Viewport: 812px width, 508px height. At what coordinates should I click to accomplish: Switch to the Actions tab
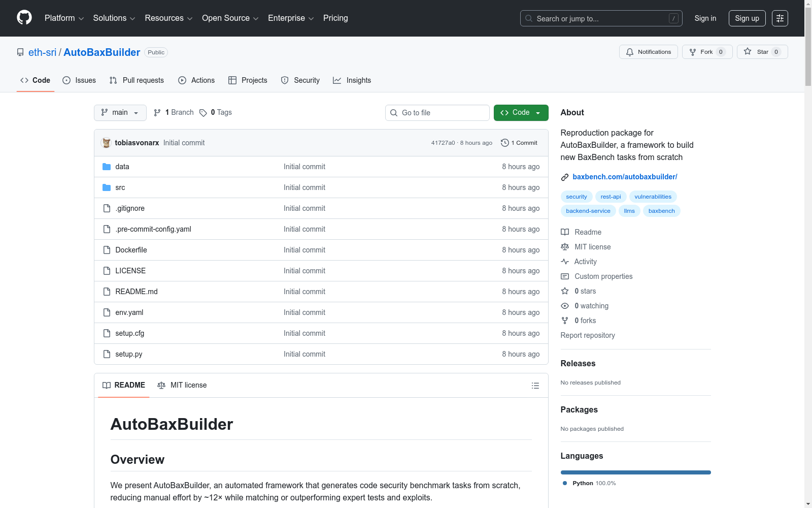click(x=196, y=80)
